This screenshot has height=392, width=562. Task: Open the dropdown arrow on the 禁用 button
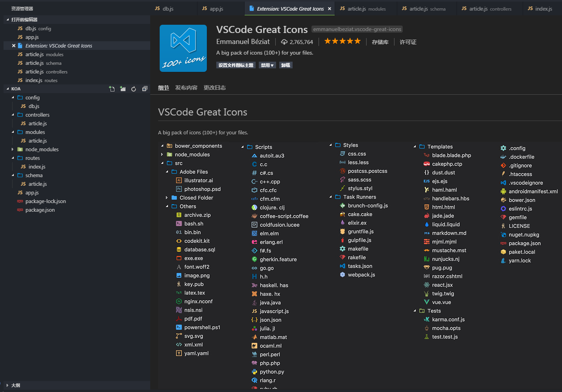click(x=271, y=65)
